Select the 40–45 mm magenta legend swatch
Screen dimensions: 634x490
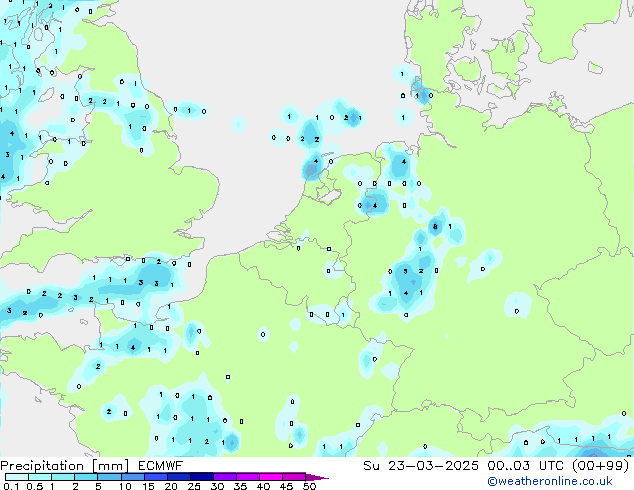tap(270, 477)
